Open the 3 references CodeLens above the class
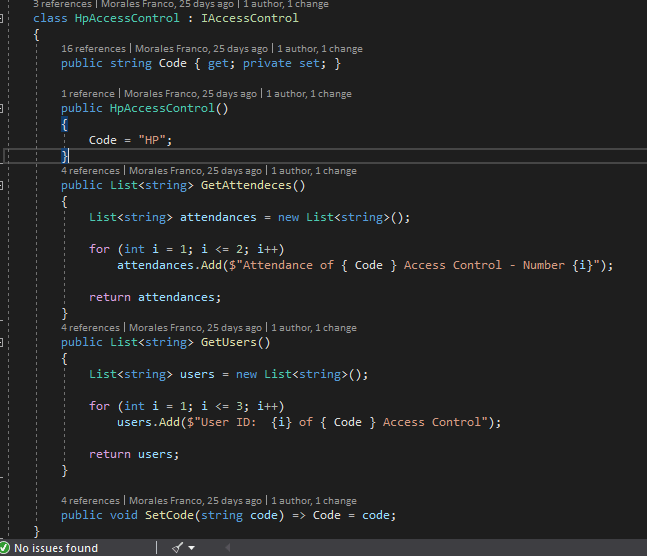 point(62,4)
